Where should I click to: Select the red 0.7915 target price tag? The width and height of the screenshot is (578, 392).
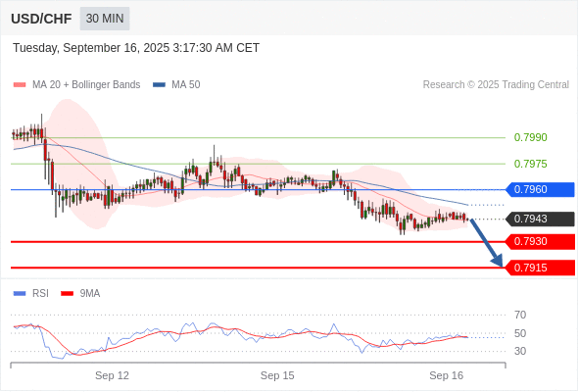pos(540,268)
